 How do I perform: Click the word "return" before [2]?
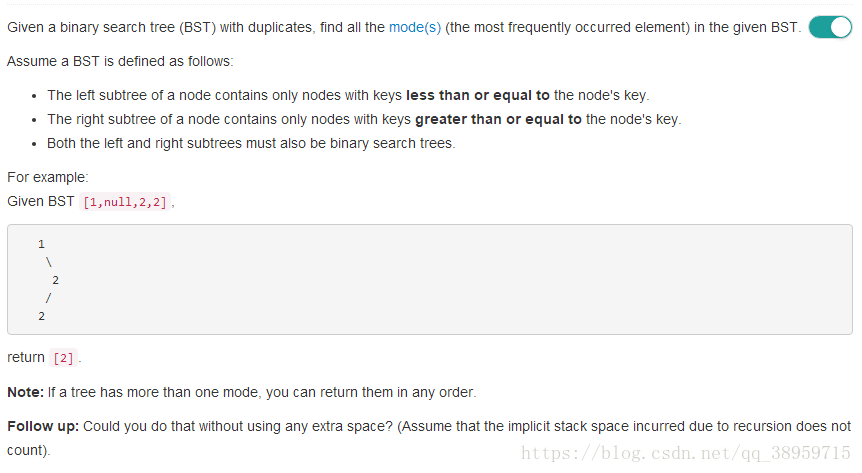pyautogui.click(x=26, y=358)
